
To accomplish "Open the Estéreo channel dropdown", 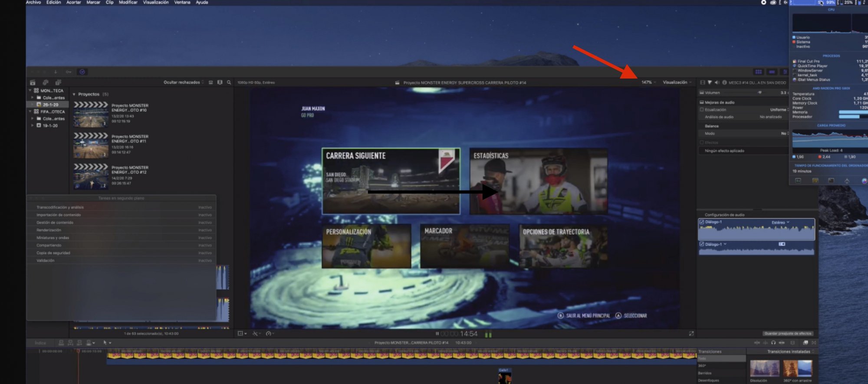I will point(780,222).
